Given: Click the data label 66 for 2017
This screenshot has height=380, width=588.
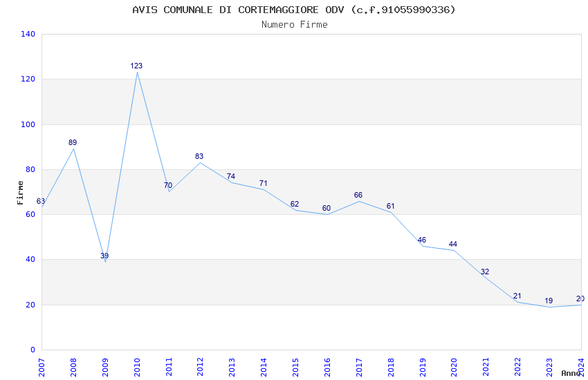Looking at the screenshot, I should 358,195.
